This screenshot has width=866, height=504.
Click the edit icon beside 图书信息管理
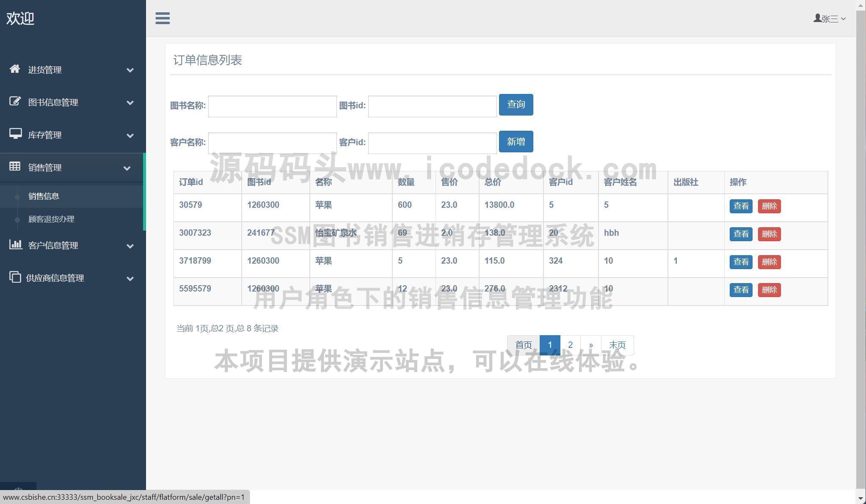(15, 102)
